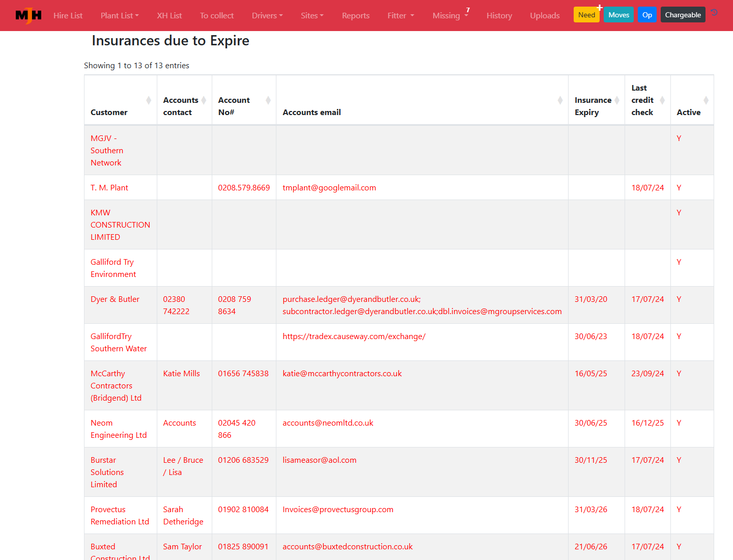Sort by Insurance Expiry column arrows
Screen dimensions: 733x560
coord(617,100)
